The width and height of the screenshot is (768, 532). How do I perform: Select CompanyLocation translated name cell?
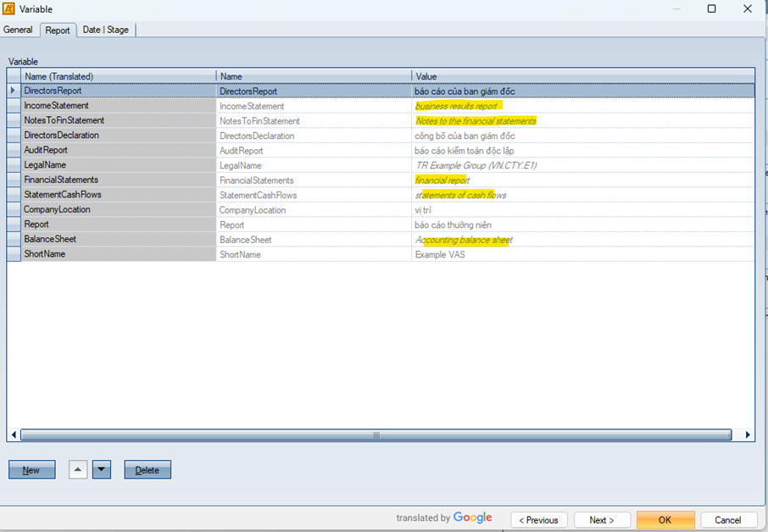[118, 209]
